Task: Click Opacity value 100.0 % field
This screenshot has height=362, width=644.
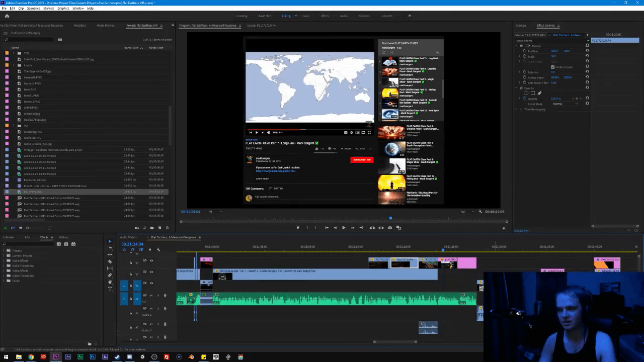Action: click(x=555, y=99)
